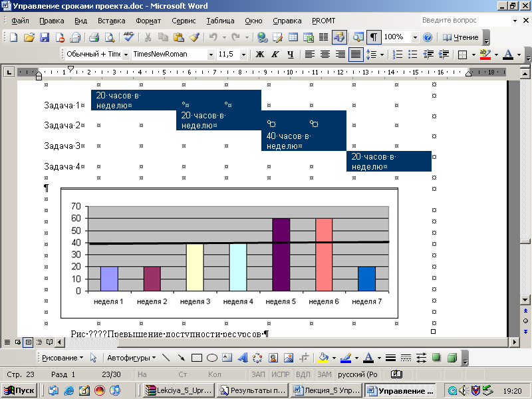Screen dimensions: 532x399
Task: Open the PROMT menu
Action: (323, 21)
